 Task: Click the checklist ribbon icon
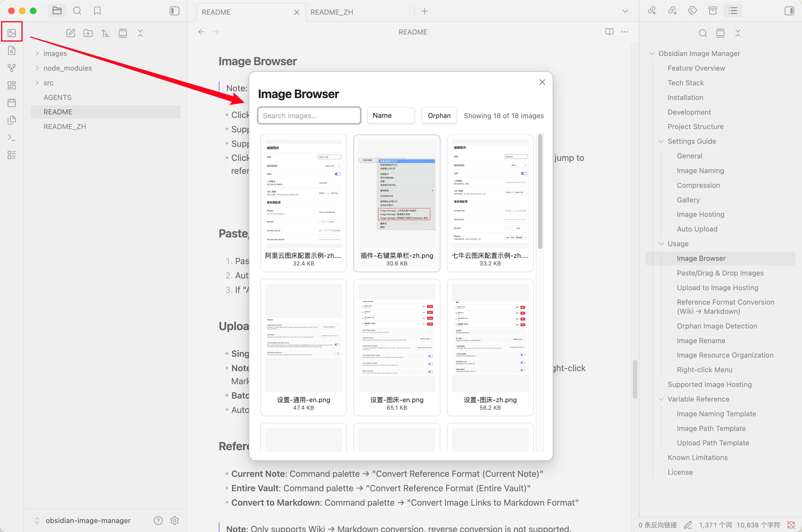tap(12, 155)
